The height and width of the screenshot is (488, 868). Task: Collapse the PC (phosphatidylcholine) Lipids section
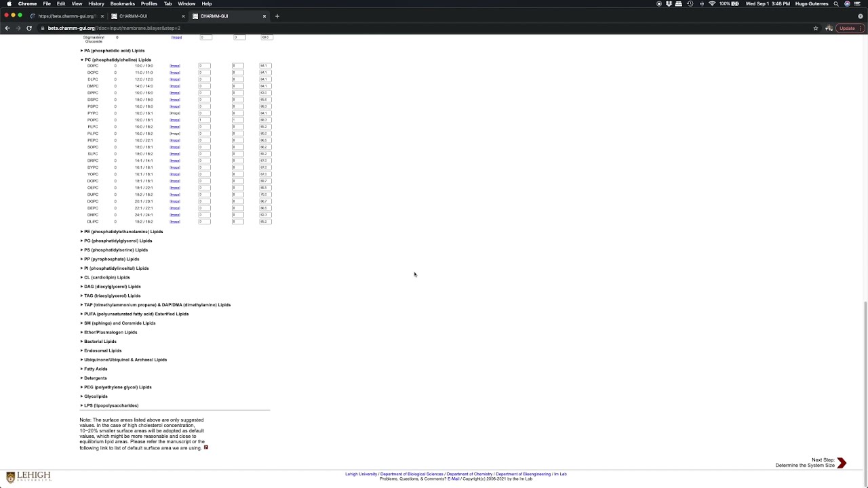pyautogui.click(x=115, y=60)
